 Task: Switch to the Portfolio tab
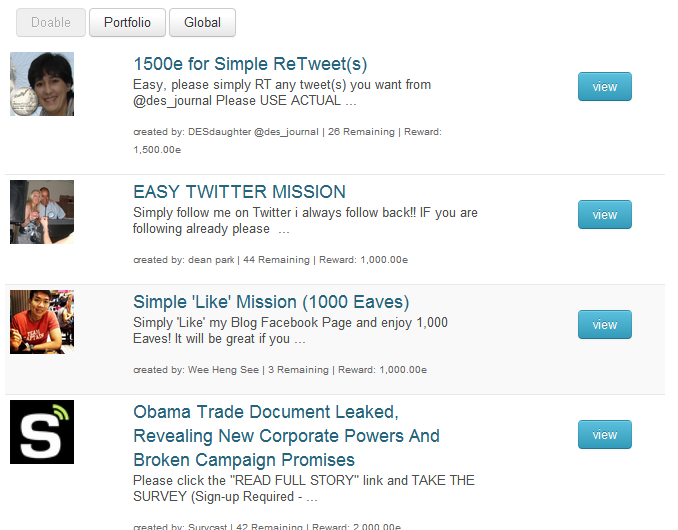click(127, 22)
